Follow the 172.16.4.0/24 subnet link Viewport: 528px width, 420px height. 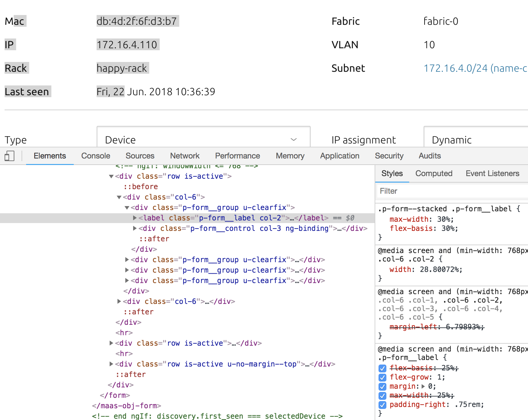click(475, 68)
